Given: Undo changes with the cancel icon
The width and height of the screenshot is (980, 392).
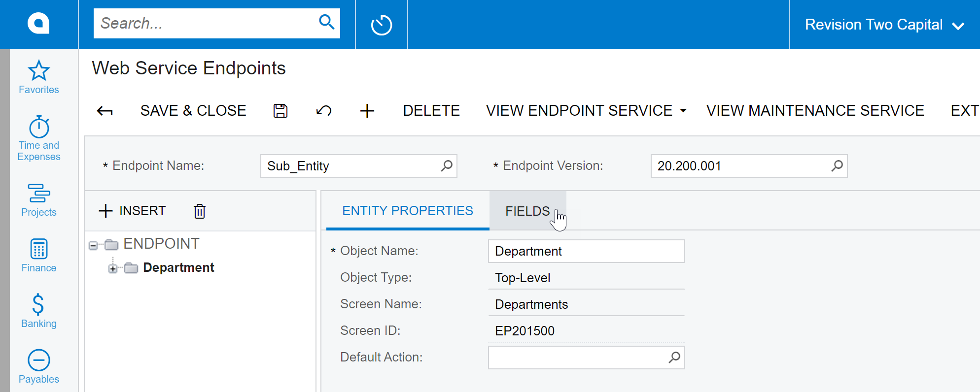Looking at the screenshot, I should (323, 111).
